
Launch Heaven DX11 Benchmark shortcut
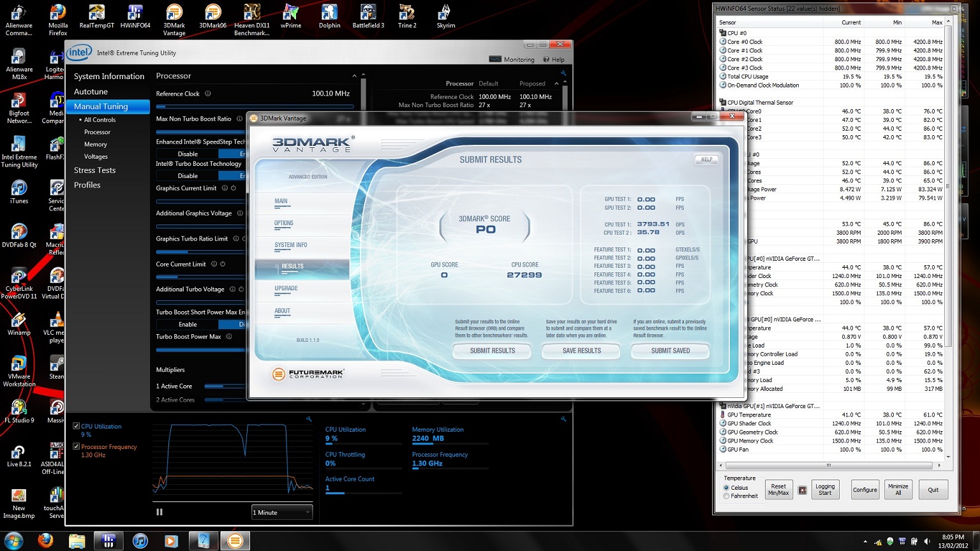point(252,20)
